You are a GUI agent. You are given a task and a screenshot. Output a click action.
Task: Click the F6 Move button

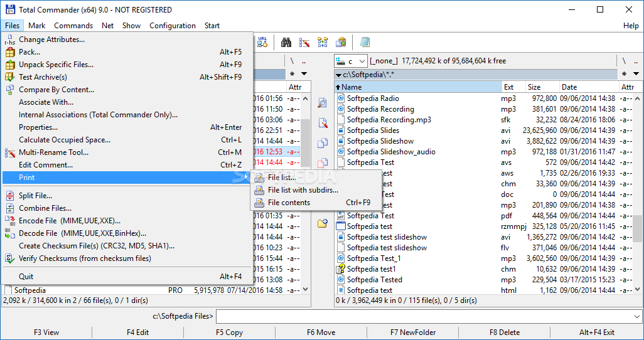(x=321, y=332)
